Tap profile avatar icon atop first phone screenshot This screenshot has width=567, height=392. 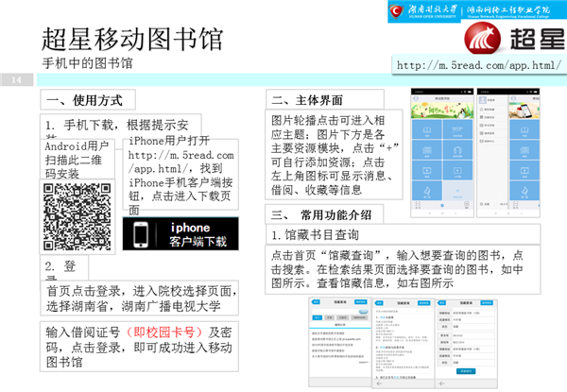click(x=416, y=98)
